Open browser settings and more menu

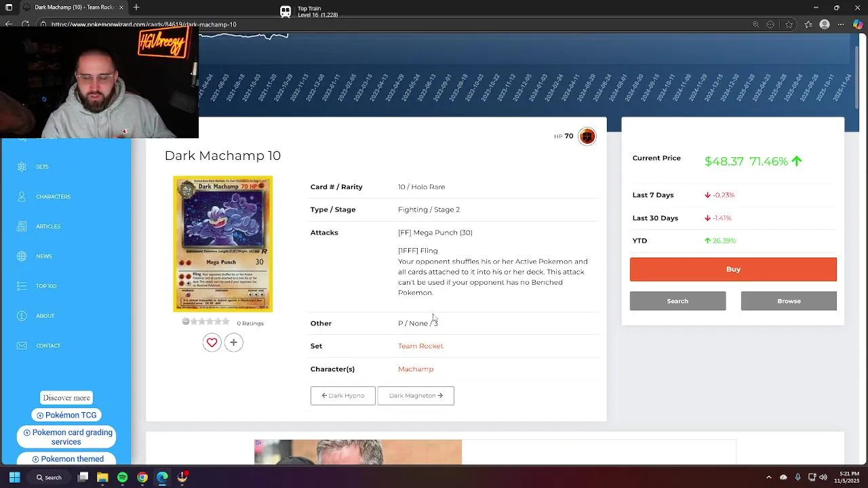click(x=842, y=24)
